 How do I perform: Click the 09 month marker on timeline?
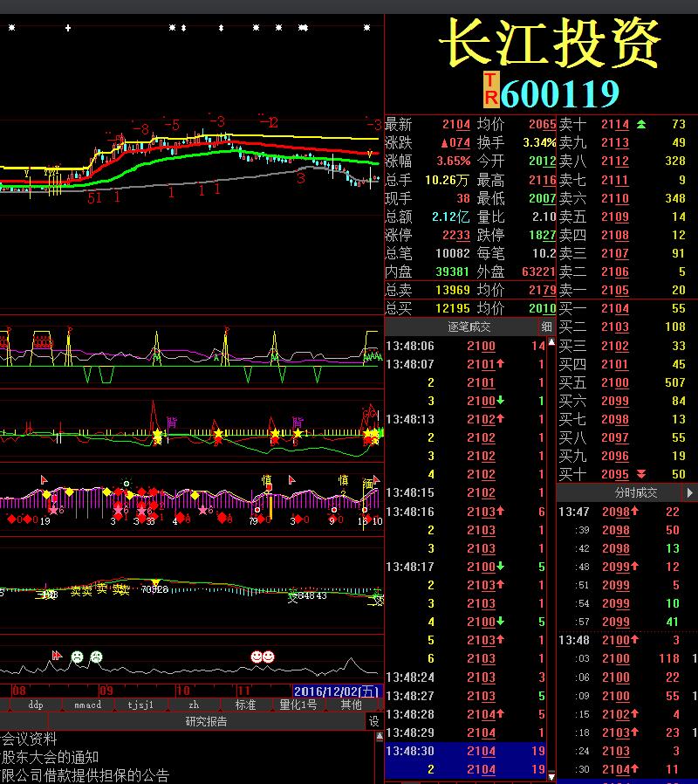click(x=106, y=691)
